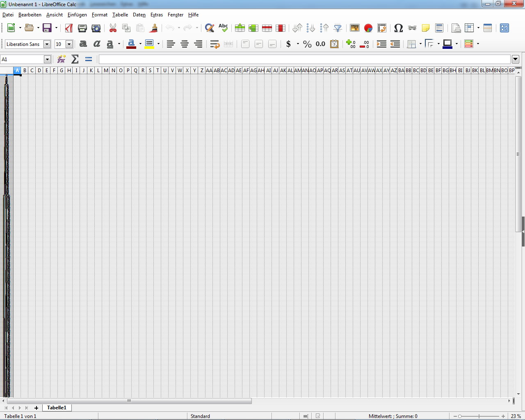Open the print preview
Viewport: 525px width, 420px height.
(x=96, y=28)
